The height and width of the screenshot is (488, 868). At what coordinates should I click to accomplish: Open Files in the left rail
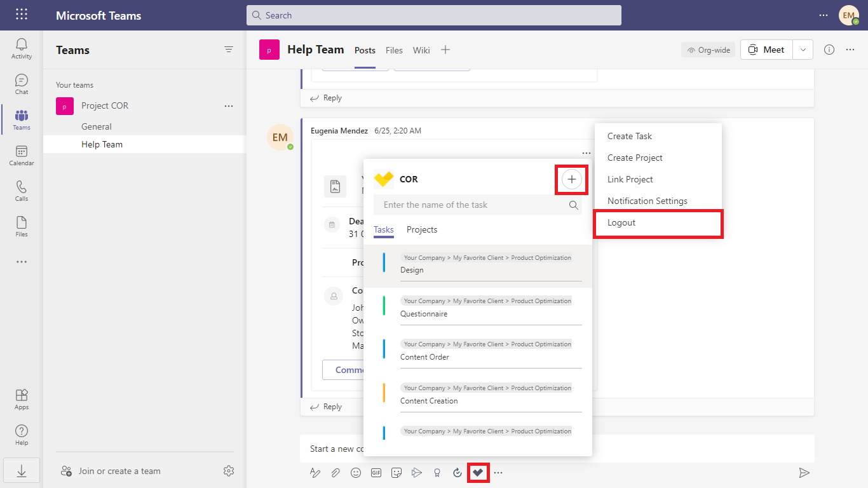pyautogui.click(x=22, y=226)
